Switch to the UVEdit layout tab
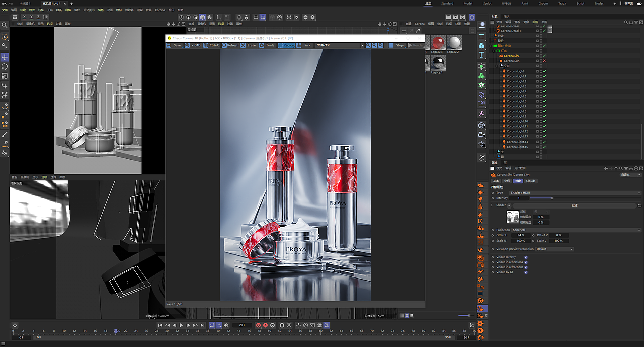Image resolution: width=644 pixels, height=347 pixels. coord(506,3)
